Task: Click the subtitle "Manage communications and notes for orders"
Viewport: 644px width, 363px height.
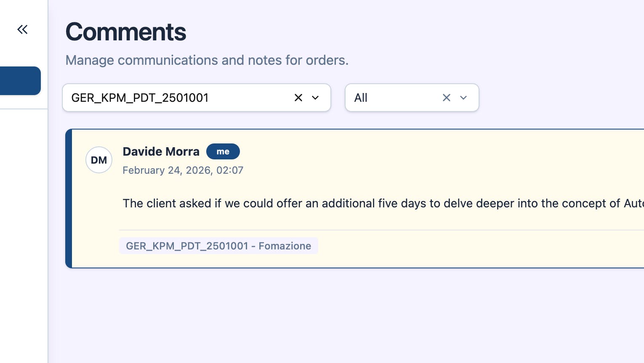Action: click(x=207, y=60)
